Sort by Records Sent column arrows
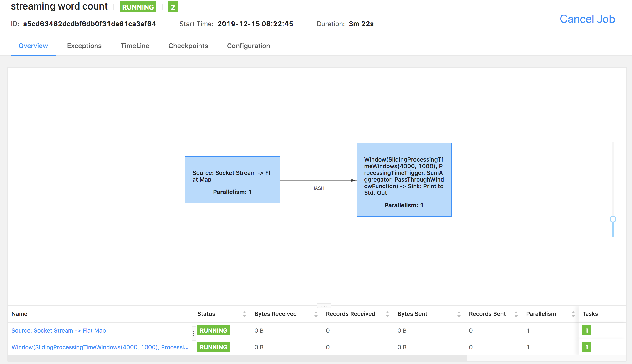The width and height of the screenshot is (632, 364). pos(516,314)
